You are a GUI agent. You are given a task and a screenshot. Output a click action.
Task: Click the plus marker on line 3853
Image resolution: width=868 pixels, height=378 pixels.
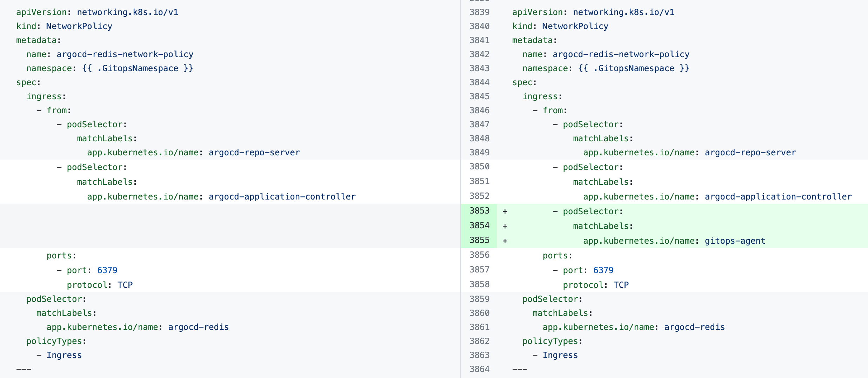pyautogui.click(x=505, y=211)
